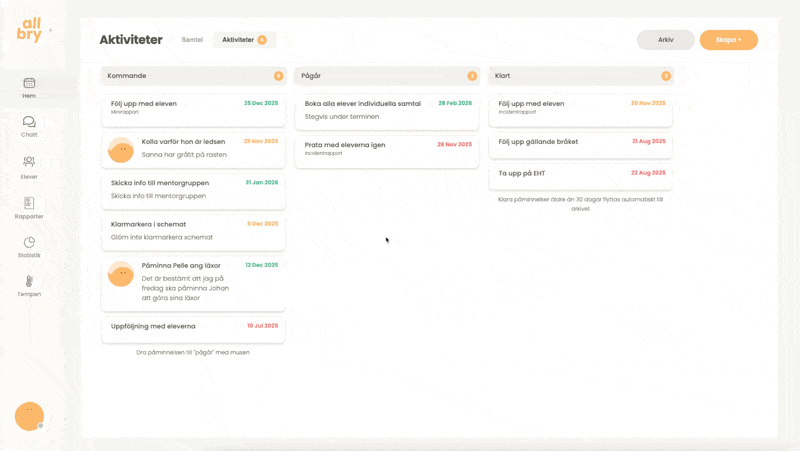Open Skicka info till mentorgruppen card
The width and height of the screenshot is (800, 451).
pyautogui.click(x=194, y=190)
